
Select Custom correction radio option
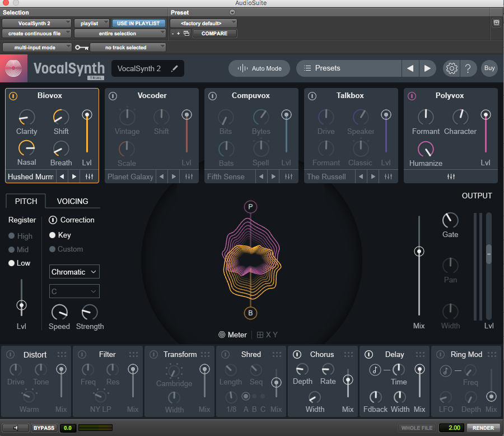coord(53,249)
